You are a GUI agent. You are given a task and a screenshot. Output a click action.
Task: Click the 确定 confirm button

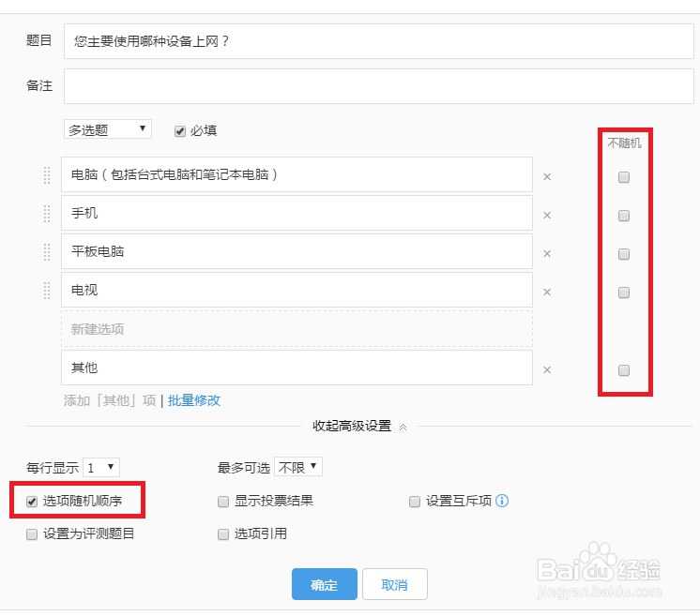[x=325, y=584]
